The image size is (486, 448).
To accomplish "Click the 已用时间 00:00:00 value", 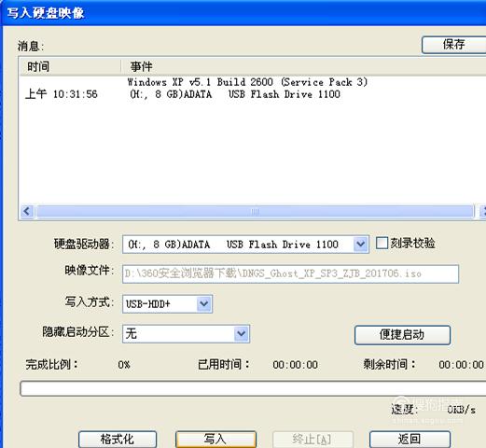I will click(295, 365).
